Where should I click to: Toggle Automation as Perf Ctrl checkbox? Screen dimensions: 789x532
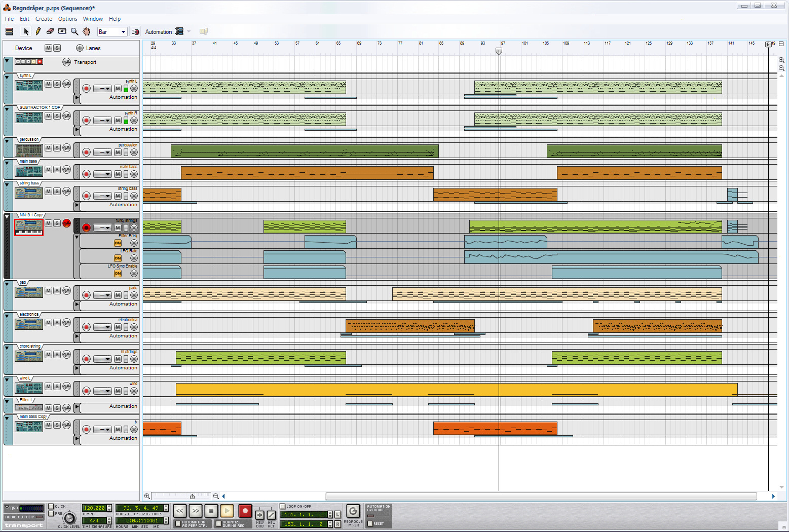[178, 524]
